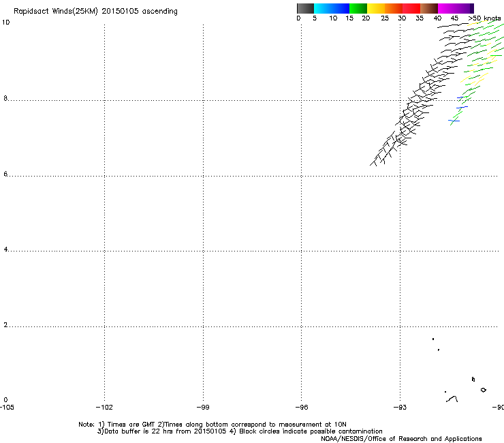
Task: Click the 'Times are GMT' note line
Action: [212, 425]
